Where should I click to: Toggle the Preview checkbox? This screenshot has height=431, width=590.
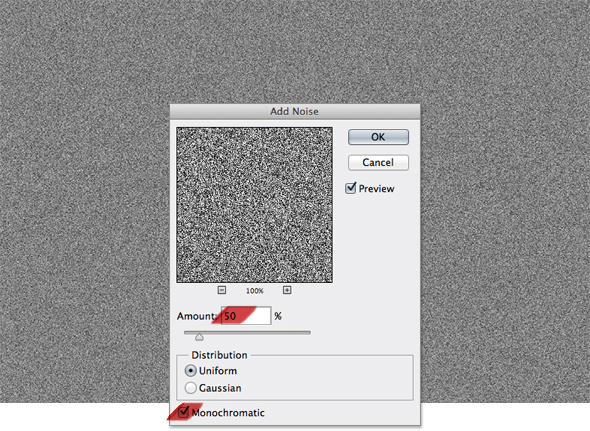(x=350, y=188)
